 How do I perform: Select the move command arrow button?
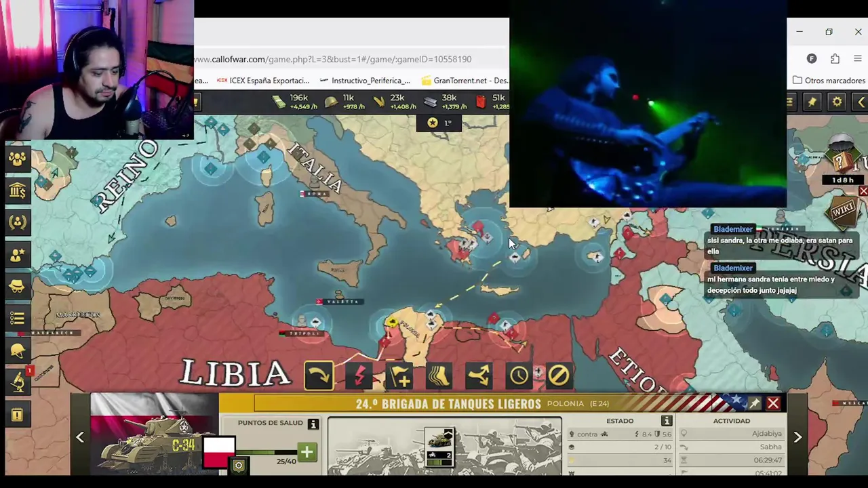click(x=319, y=375)
